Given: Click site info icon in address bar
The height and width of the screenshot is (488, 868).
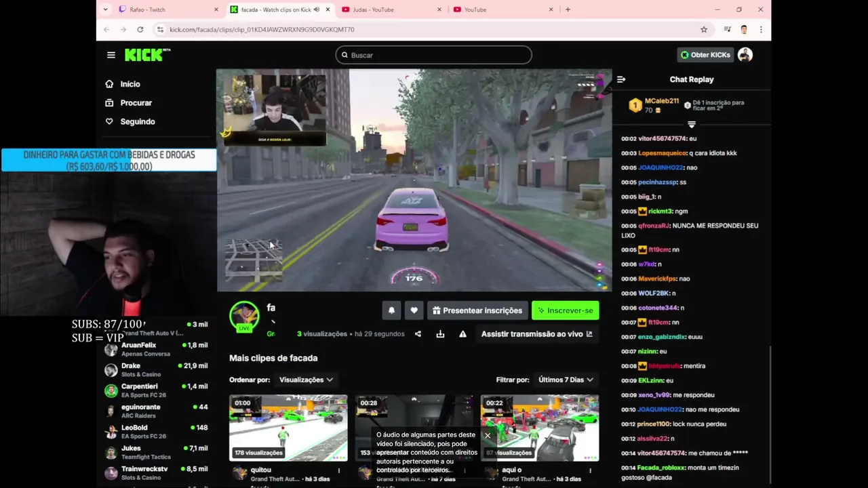Looking at the screenshot, I should (x=160, y=30).
